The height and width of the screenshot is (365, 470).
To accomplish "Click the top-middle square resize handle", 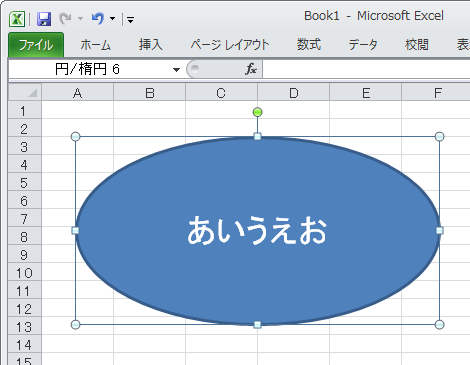I will point(257,136).
